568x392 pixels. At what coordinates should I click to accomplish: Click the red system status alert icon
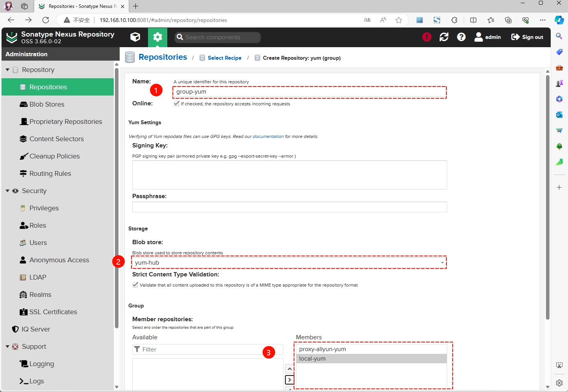point(427,37)
